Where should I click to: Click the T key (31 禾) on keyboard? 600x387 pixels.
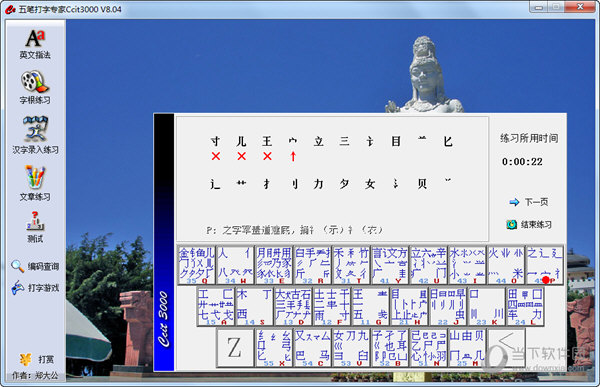[x=351, y=265]
